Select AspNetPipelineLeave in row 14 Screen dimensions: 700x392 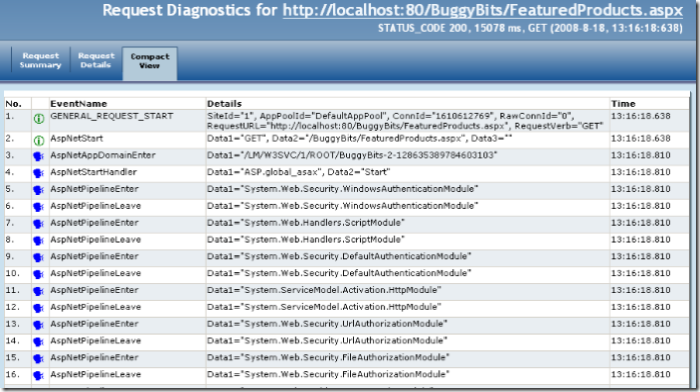pos(96,341)
